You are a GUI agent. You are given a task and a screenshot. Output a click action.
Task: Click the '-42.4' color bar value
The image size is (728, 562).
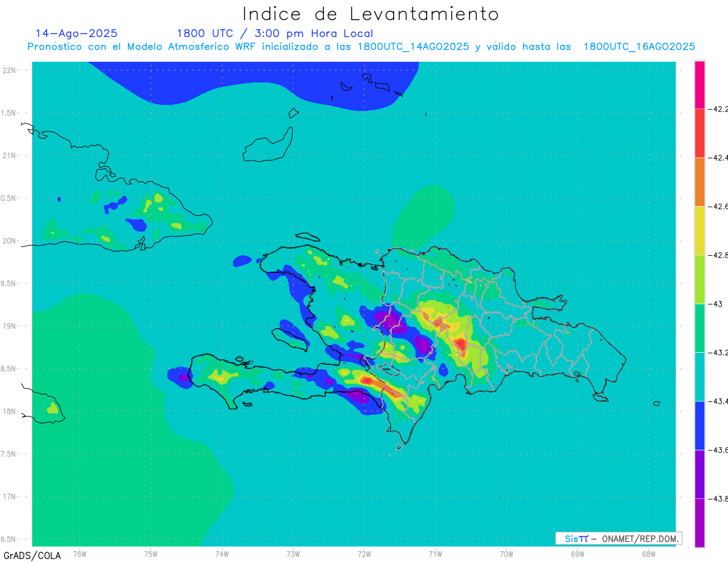click(719, 158)
